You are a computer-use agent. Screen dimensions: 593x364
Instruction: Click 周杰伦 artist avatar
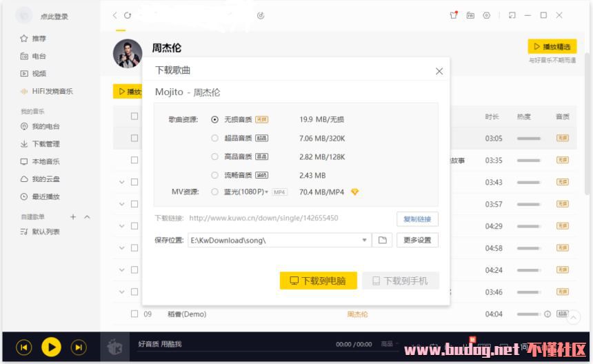coord(128,53)
